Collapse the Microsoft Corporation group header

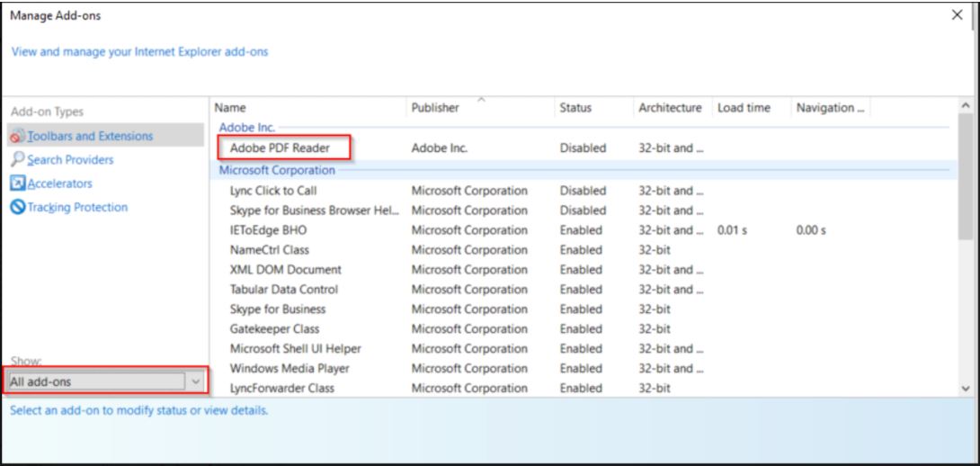coord(277,169)
